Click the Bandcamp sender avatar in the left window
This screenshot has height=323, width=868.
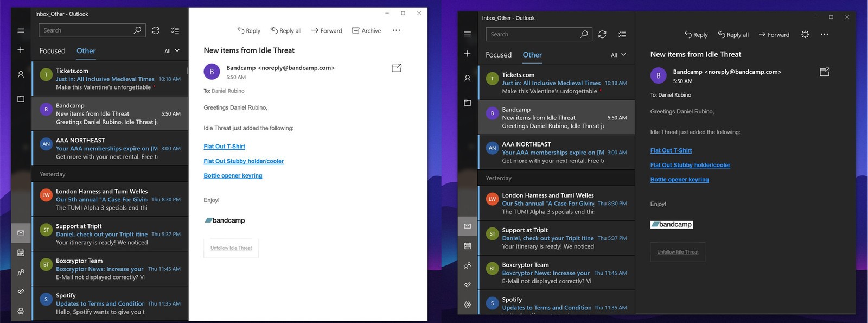(212, 71)
